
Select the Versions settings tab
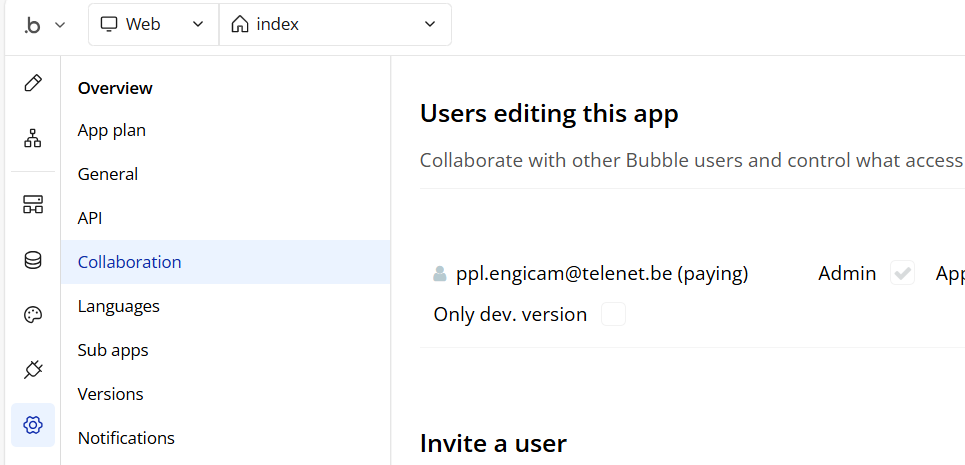coord(111,394)
